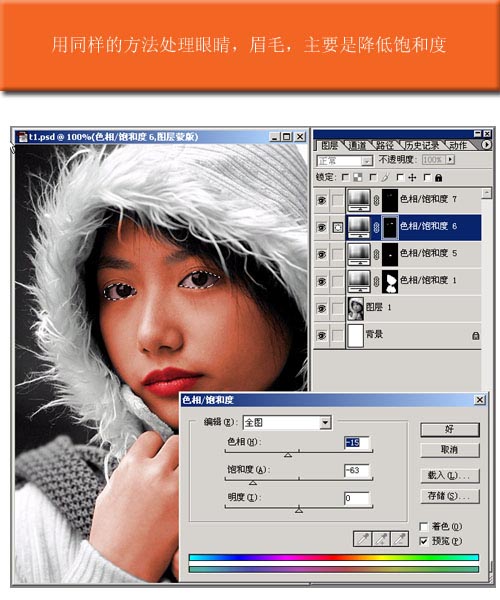Open the layers palette round menu button
This screenshot has height=600, width=500.
pyautogui.click(x=486, y=145)
